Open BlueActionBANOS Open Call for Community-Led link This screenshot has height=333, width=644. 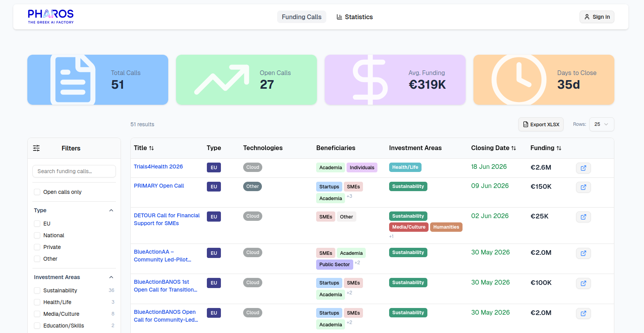(x=166, y=316)
